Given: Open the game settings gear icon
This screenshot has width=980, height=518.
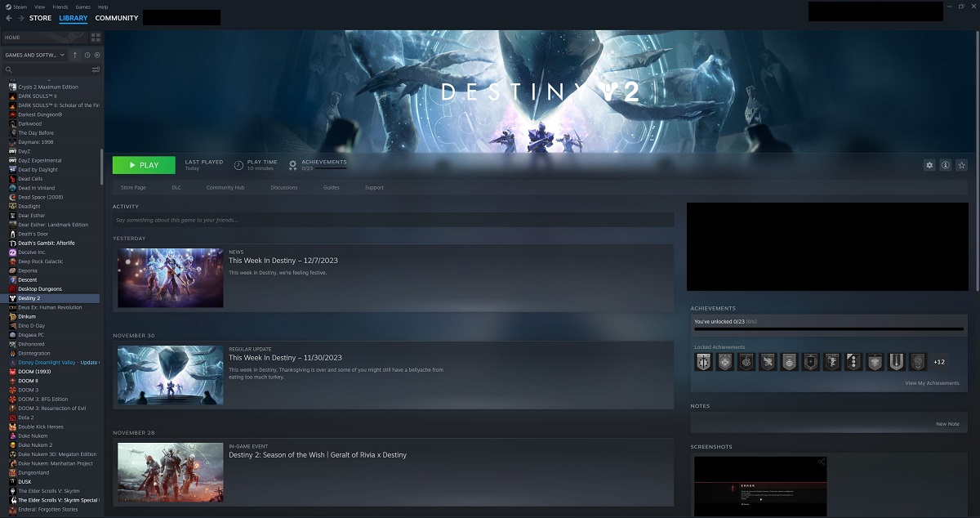Looking at the screenshot, I should tap(929, 165).
